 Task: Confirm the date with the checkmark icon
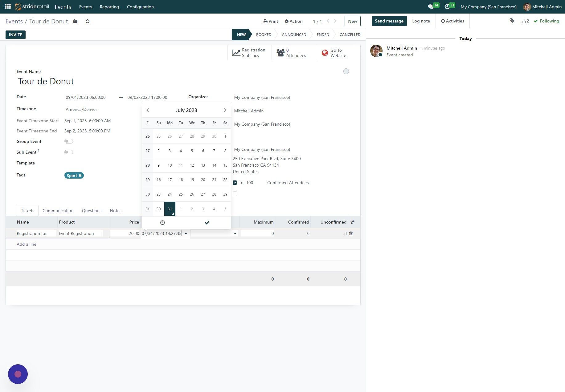207,223
